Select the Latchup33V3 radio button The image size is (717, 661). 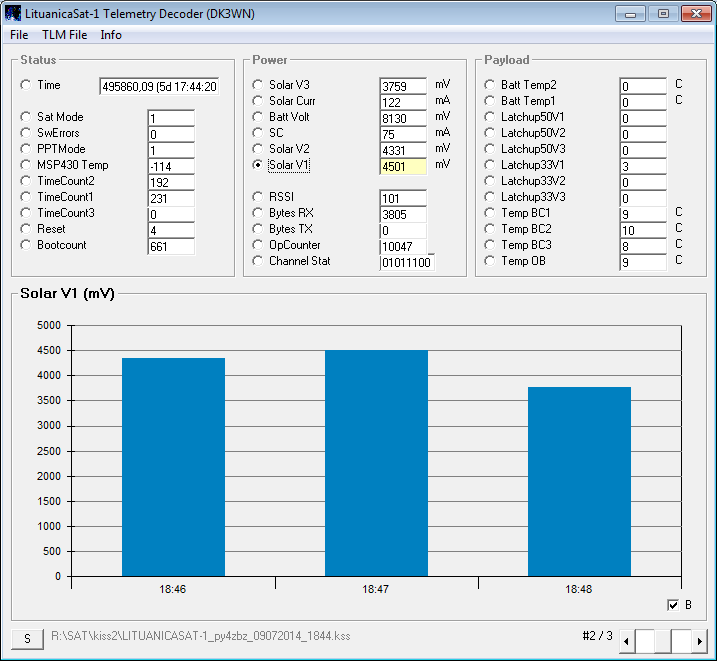click(x=489, y=197)
